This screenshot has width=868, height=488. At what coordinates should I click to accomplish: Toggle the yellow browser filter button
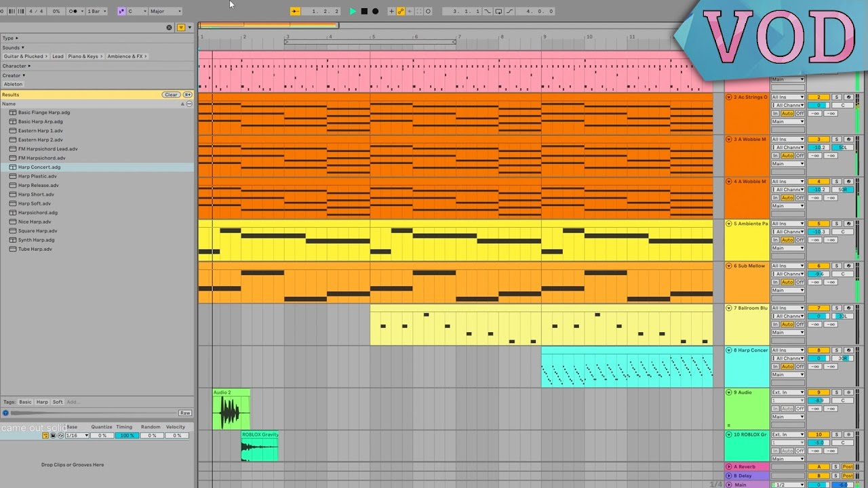[x=181, y=28]
